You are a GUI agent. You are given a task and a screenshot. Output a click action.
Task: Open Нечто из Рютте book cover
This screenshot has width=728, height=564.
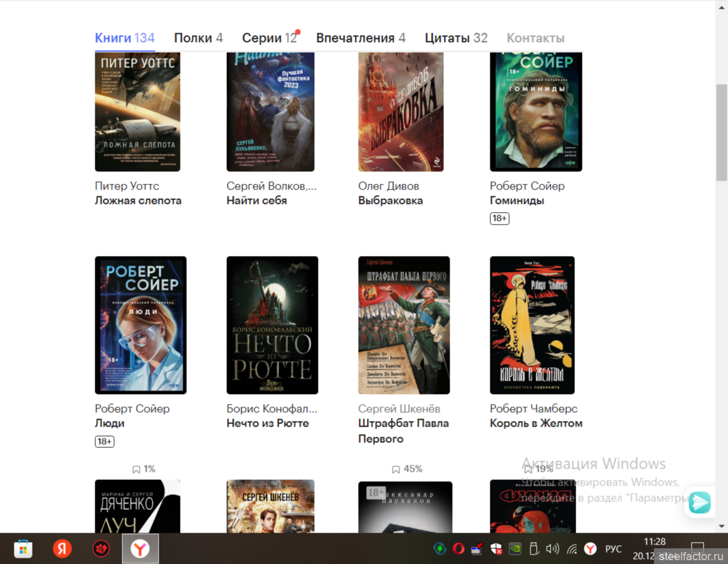coord(272,325)
